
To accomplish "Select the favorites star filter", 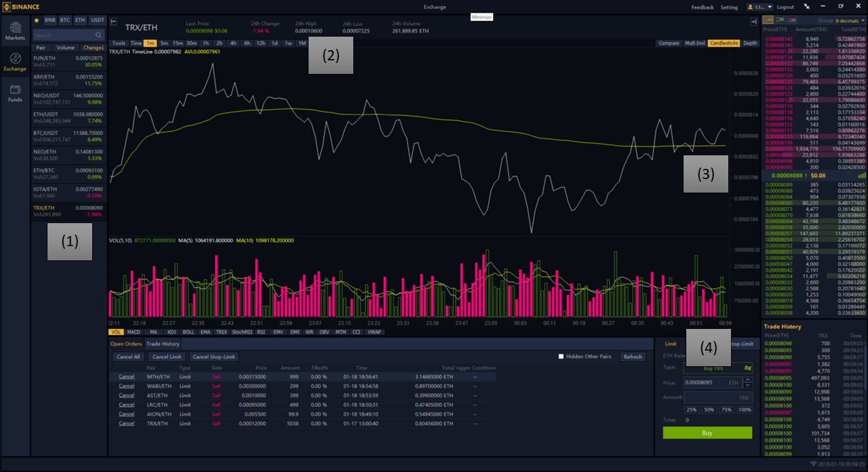I will point(36,20).
